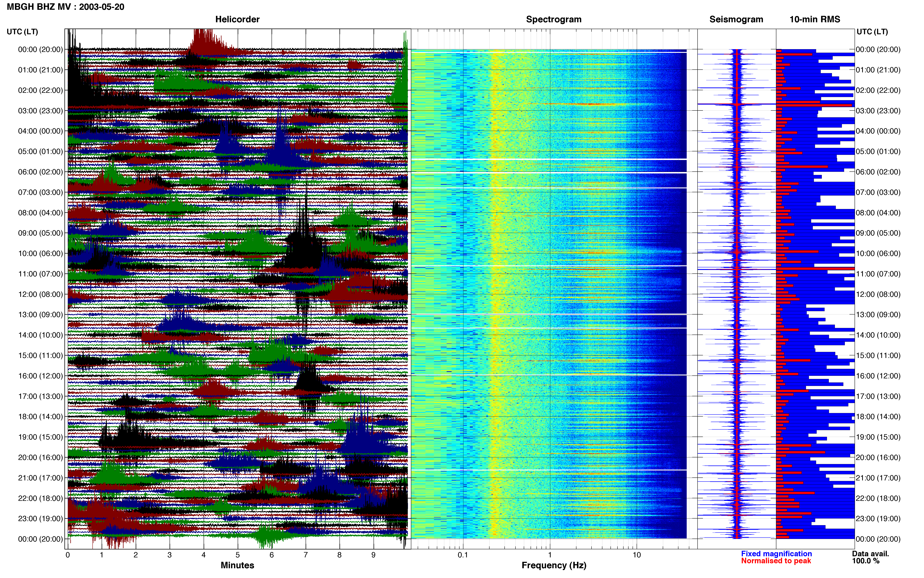Click the 'Normalised to peak' legend text
The width and height of the screenshot is (924, 578).
click(776, 561)
